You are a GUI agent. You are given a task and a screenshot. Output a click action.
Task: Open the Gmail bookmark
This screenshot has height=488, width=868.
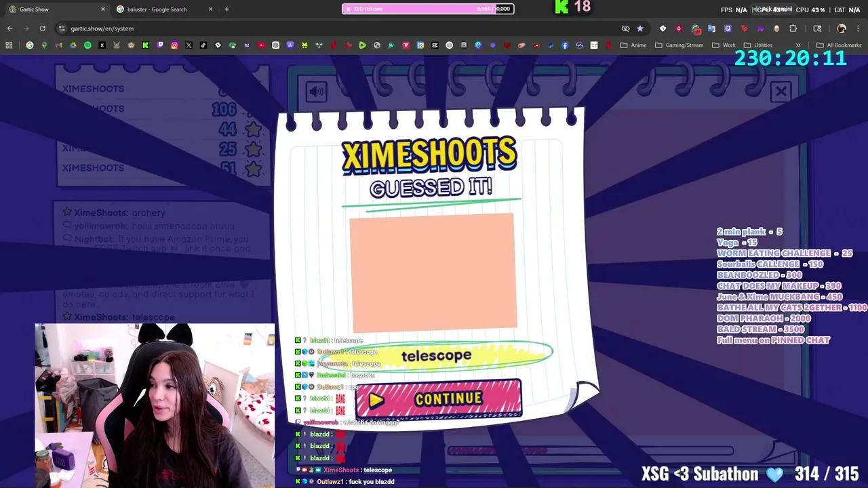coord(58,45)
